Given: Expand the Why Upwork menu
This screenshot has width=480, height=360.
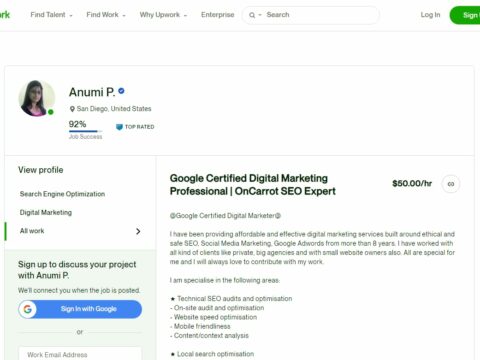Looking at the screenshot, I should 163,15.
